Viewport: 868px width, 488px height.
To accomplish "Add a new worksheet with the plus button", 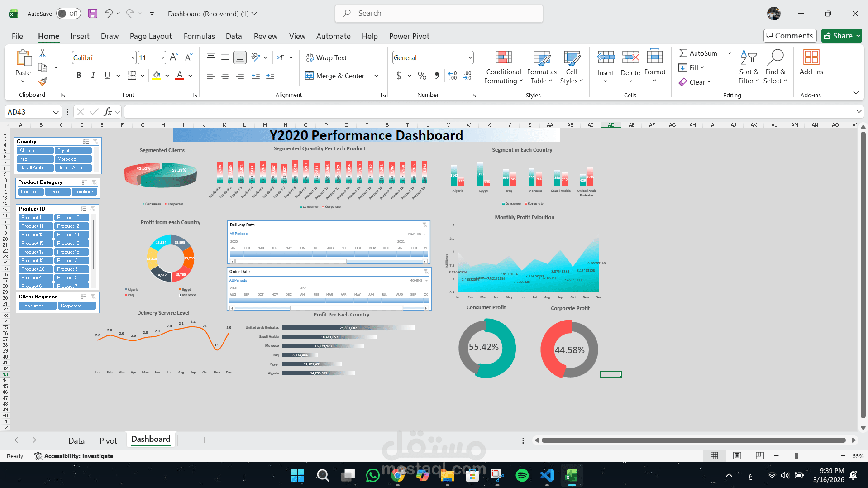I will pos(205,440).
